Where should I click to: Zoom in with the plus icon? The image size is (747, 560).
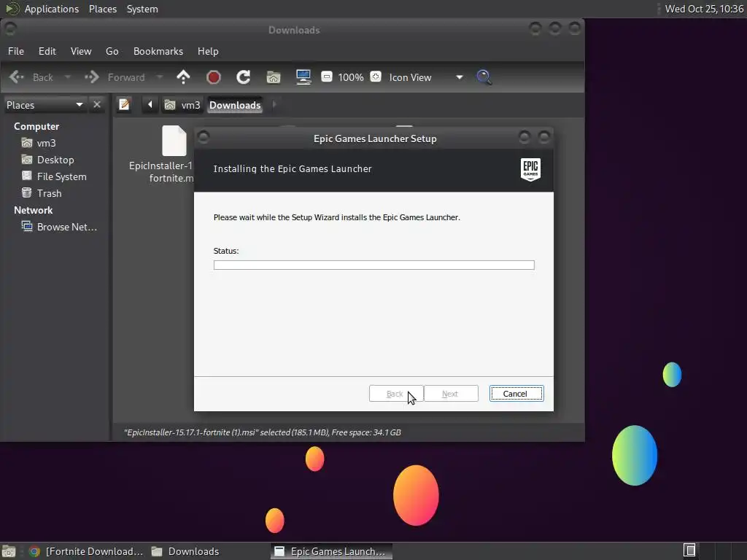376,77
